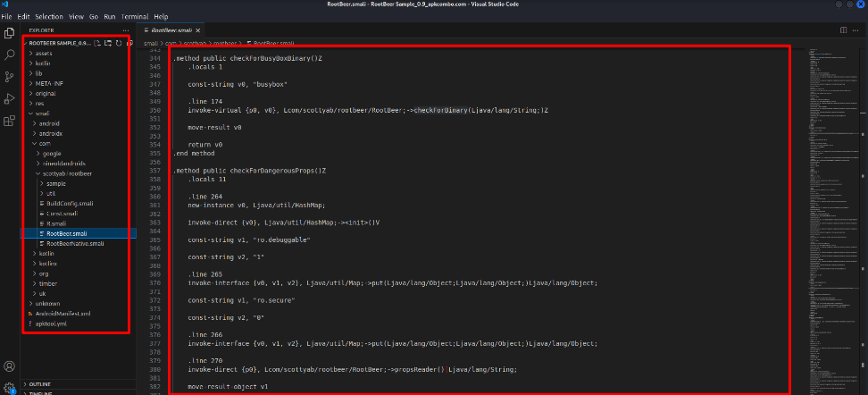868x395 pixels.
Task: Open AndroidManifest.xml in the file tree
Action: tap(64, 314)
